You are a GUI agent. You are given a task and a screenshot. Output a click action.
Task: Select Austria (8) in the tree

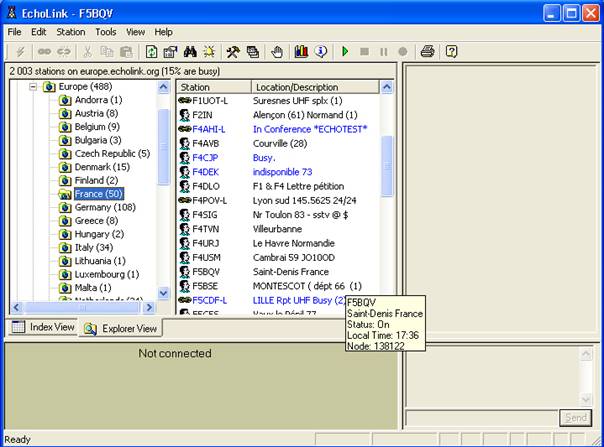coord(96,113)
